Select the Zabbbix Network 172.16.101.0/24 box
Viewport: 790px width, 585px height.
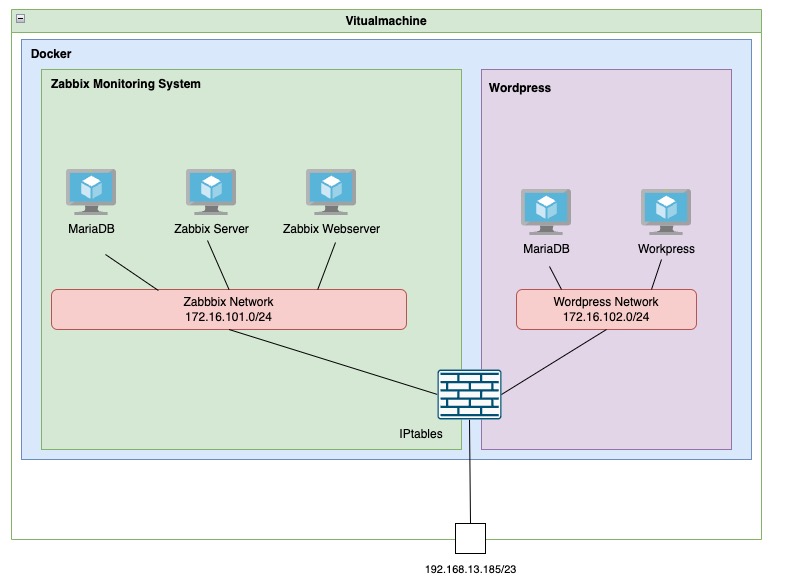pyautogui.click(x=229, y=309)
